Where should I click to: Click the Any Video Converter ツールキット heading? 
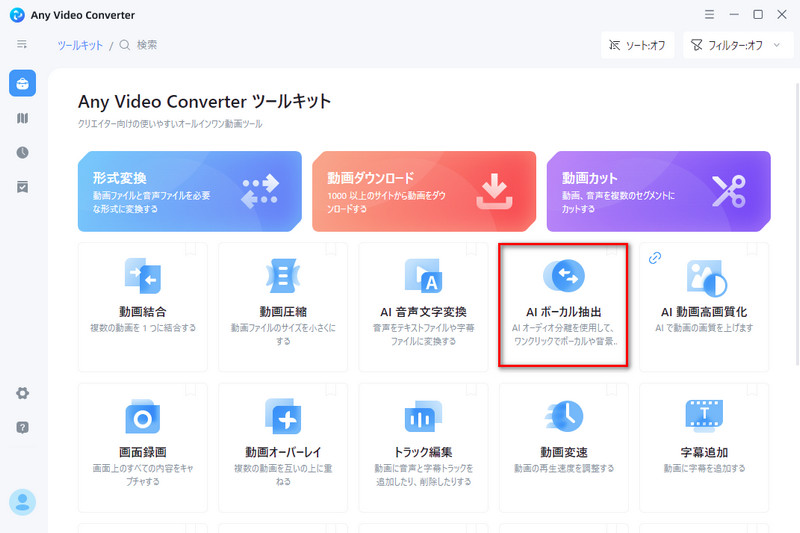pos(205,101)
